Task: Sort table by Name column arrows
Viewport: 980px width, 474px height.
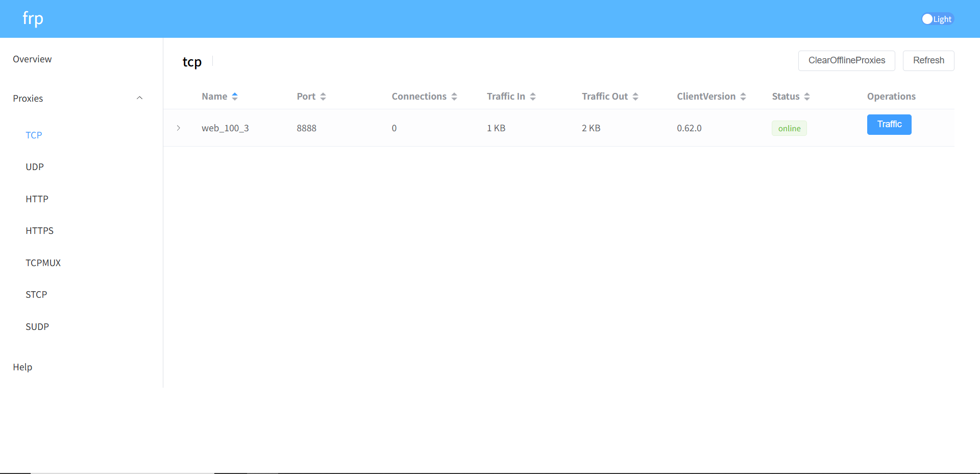Action: click(235, 97)
